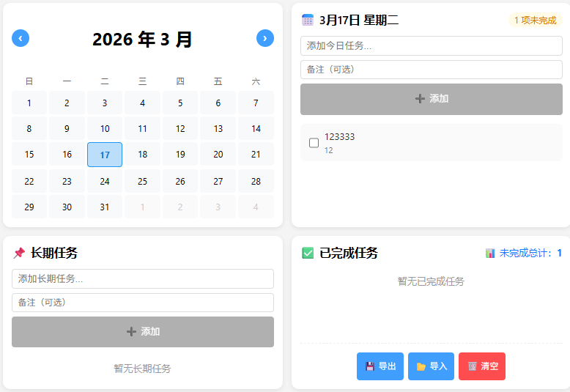The height and width of the screenshot is (392, 570).
Task: Check off task 123333
Action: tap(314, 143)
